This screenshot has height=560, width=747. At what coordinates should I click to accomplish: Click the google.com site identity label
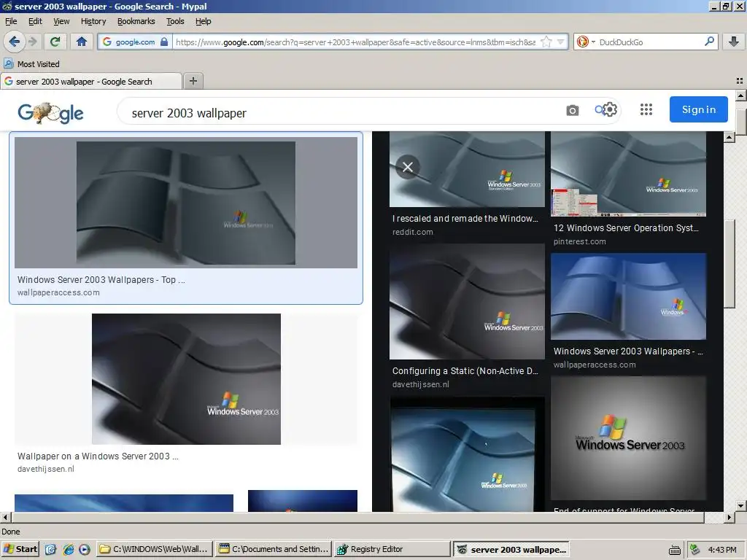click(135, 42)
